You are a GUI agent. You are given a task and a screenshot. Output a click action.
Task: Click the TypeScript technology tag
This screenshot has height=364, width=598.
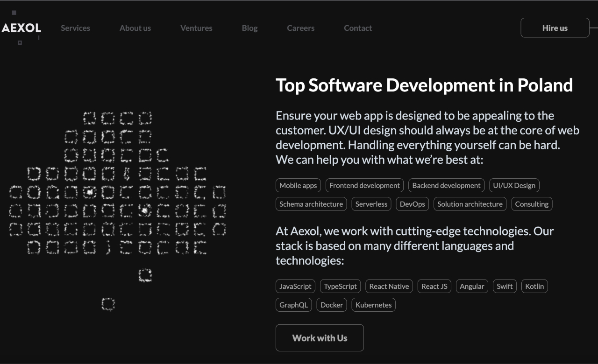[x=340, y=286]
